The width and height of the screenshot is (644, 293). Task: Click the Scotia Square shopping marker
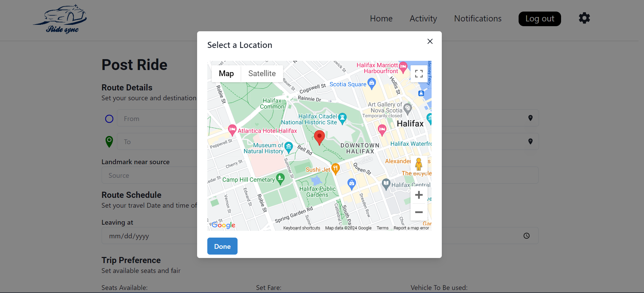[372, 84]
